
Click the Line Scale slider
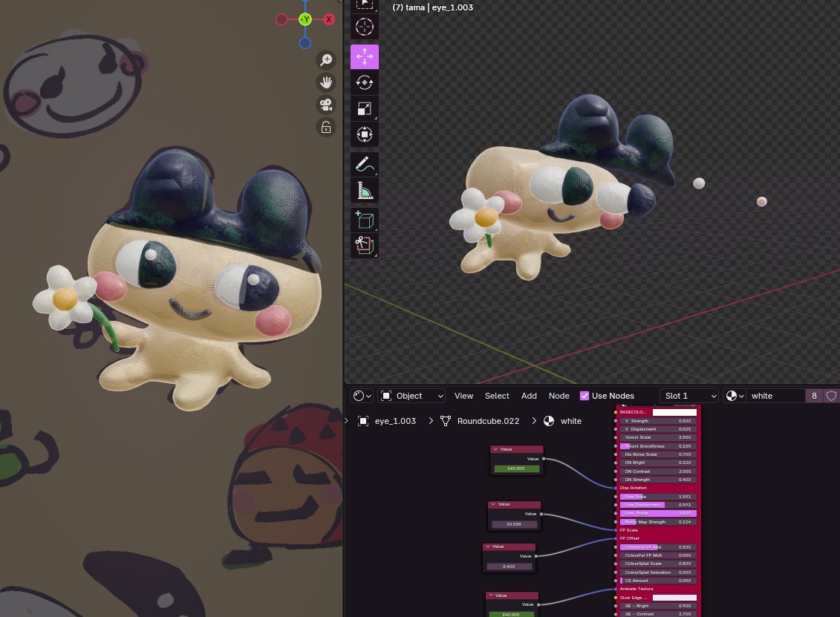coord(658,497)
